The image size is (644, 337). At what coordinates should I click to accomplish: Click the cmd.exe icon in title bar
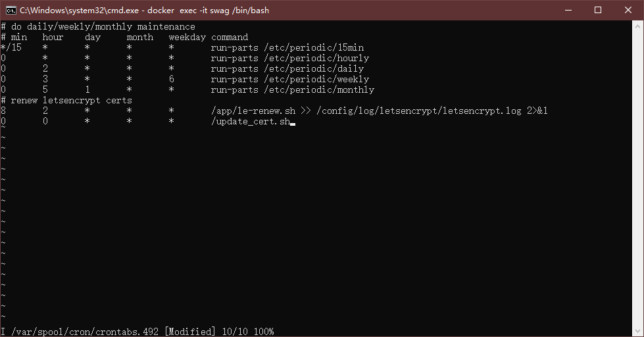[x=11, y=10]
